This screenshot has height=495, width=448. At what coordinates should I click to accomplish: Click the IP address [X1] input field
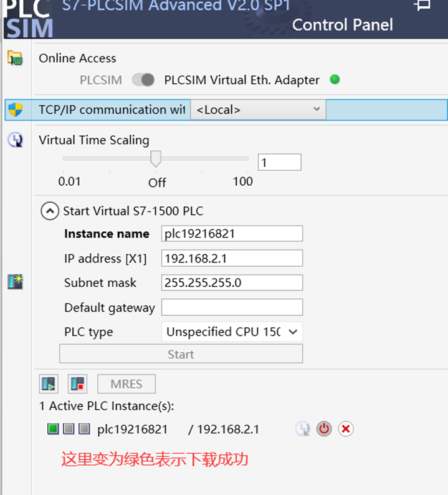coord(232,258)
